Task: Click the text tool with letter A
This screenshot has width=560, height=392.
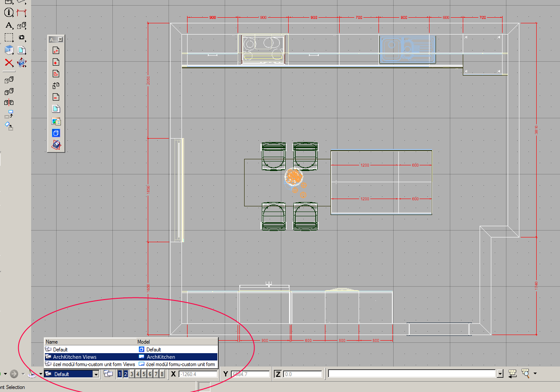Action: [9, 25]
